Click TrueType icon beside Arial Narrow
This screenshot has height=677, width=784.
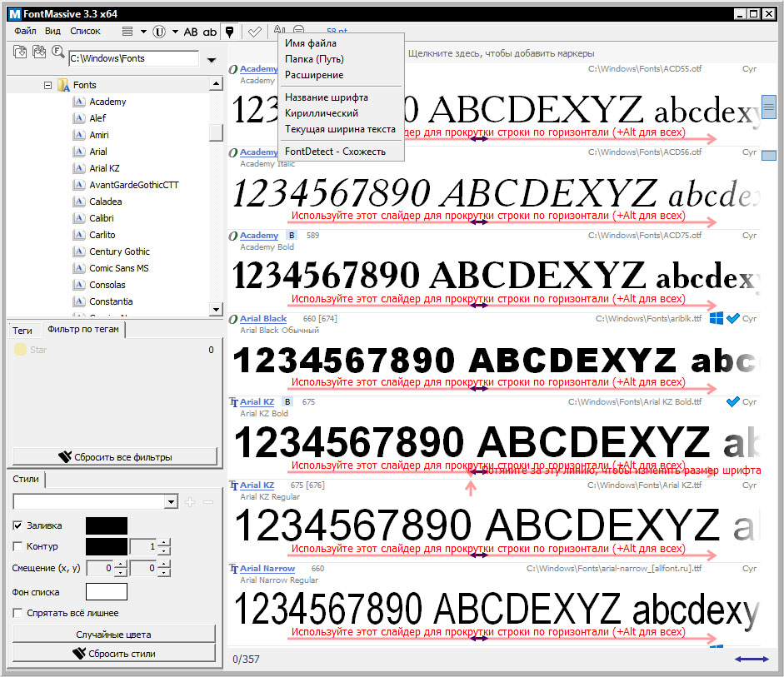[233, 569]
